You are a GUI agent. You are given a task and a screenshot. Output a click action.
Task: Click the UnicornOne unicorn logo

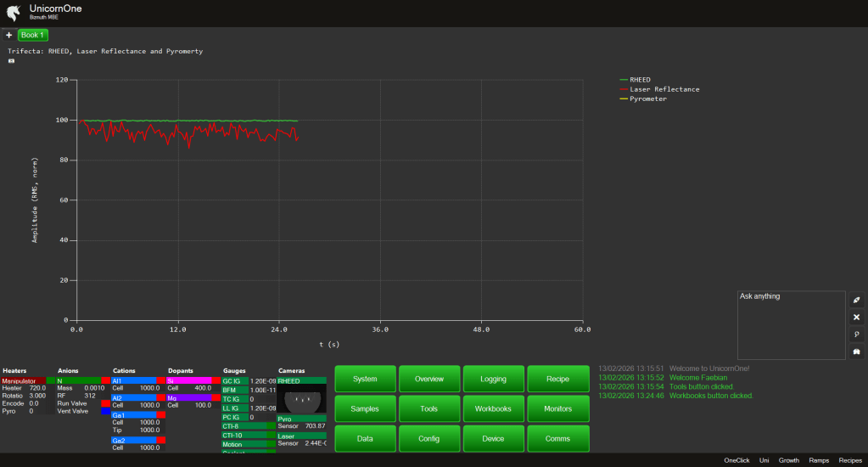point(13,12)
